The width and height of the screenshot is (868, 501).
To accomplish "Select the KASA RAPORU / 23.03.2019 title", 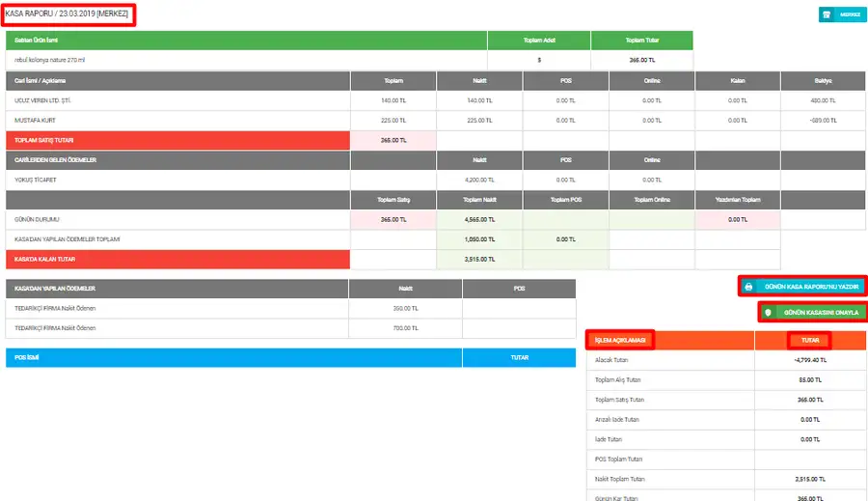I will click(67, 14).
